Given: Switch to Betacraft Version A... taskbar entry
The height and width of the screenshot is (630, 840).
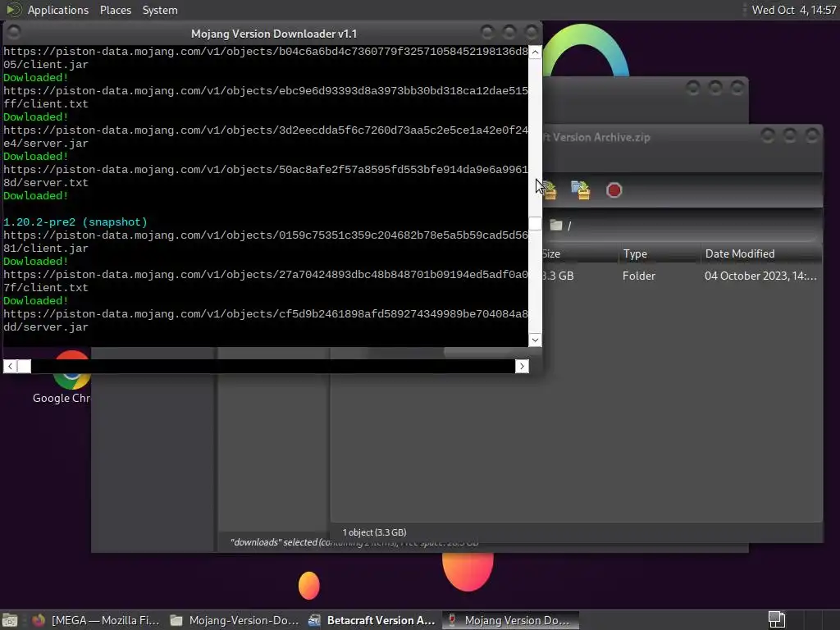Looking at the screenshot, I should [x=372, y=620].
